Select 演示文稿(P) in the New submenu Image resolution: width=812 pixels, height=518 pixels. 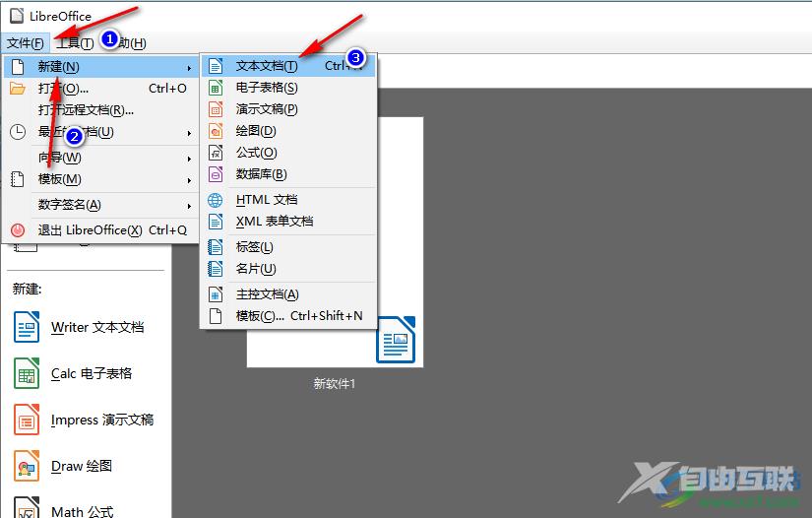[x=288, y=109]
